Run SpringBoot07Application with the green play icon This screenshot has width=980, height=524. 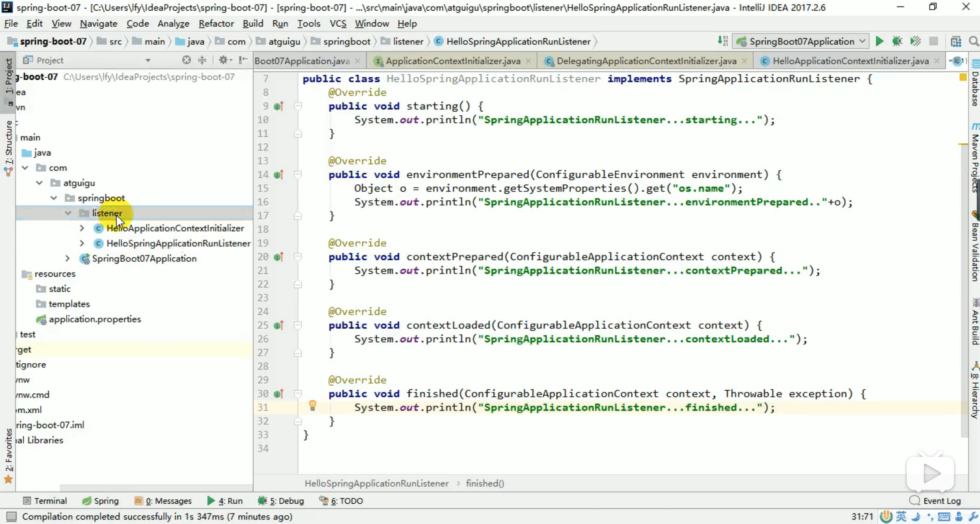click(879, 41)
